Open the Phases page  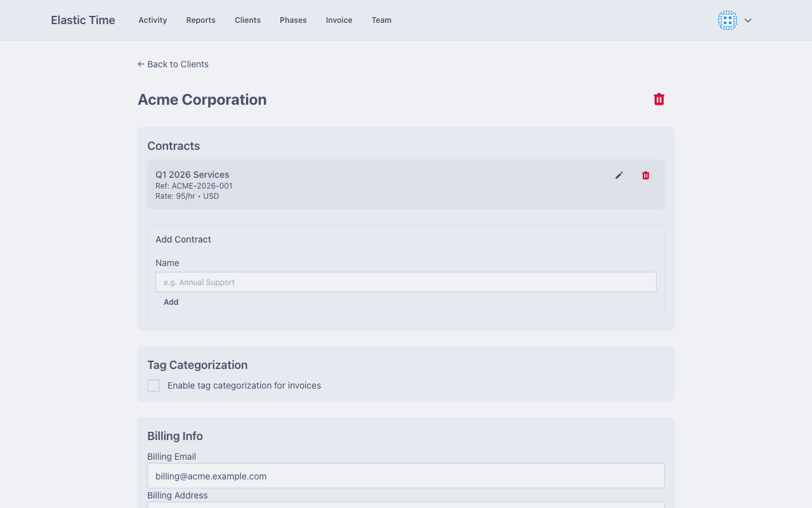[292, 20]
